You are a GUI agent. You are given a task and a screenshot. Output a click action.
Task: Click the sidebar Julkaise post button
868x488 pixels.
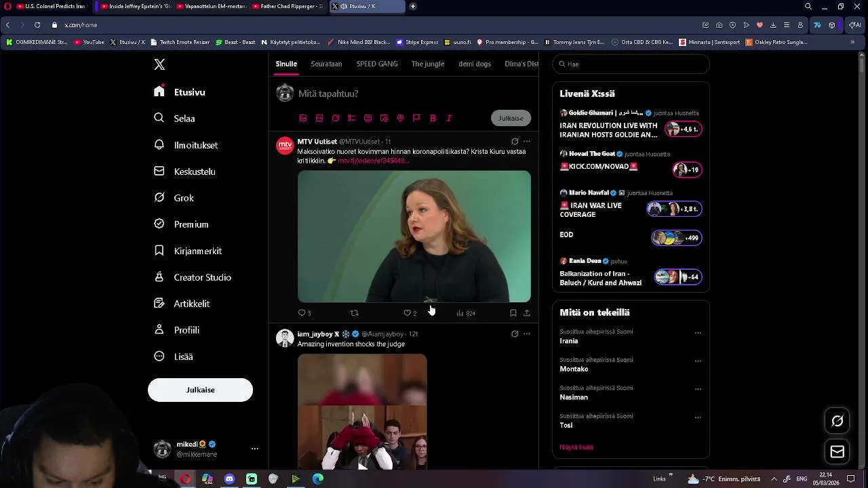click(200, 390)
